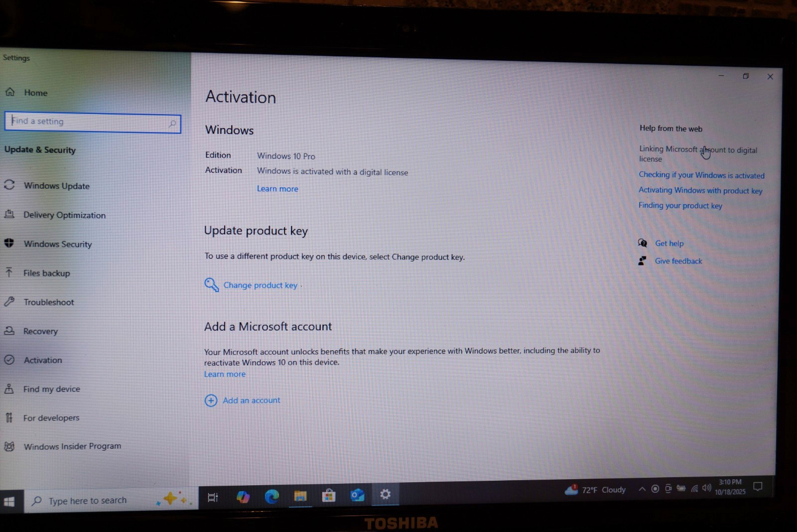Click the Find a setting search box
Image resolution: width=797 pixels, height=532 pixels.
pos(93,122)
